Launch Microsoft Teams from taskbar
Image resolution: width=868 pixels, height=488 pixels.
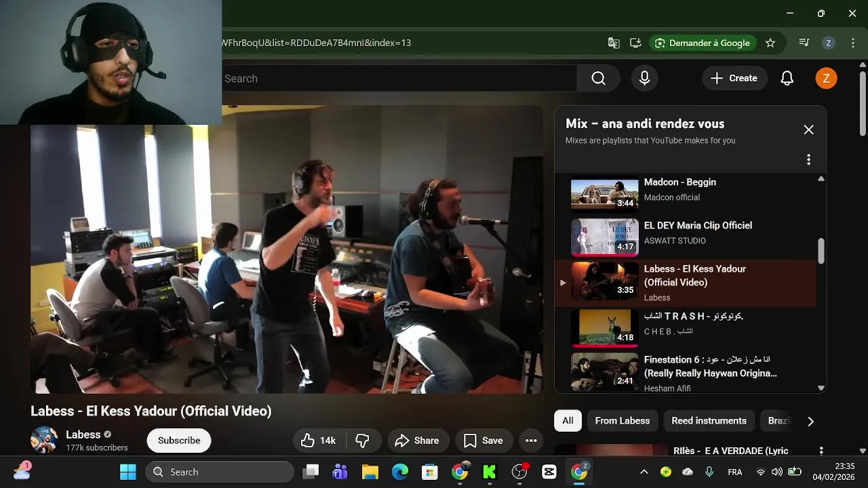(340, 472)
